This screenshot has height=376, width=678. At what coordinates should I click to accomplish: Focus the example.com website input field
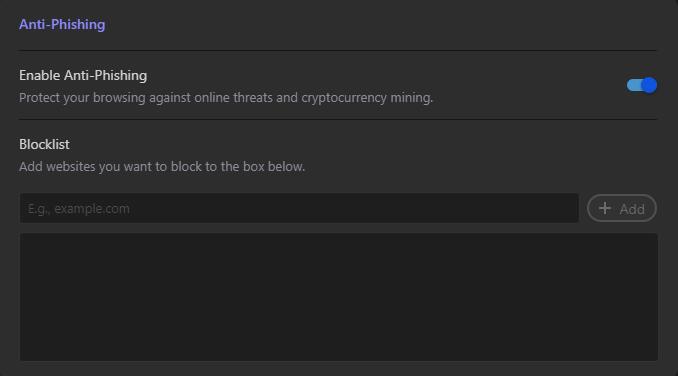click(299, 208)
